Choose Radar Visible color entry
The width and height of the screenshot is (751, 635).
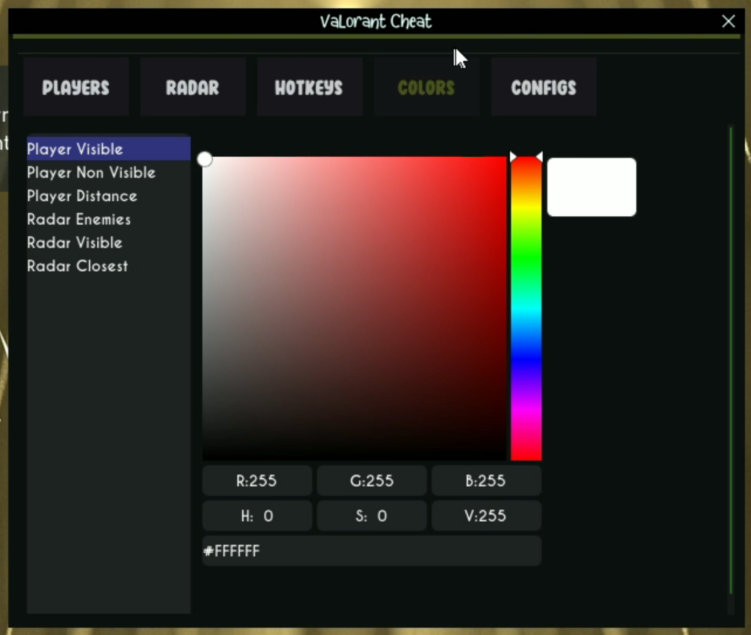tap(109, 243)
